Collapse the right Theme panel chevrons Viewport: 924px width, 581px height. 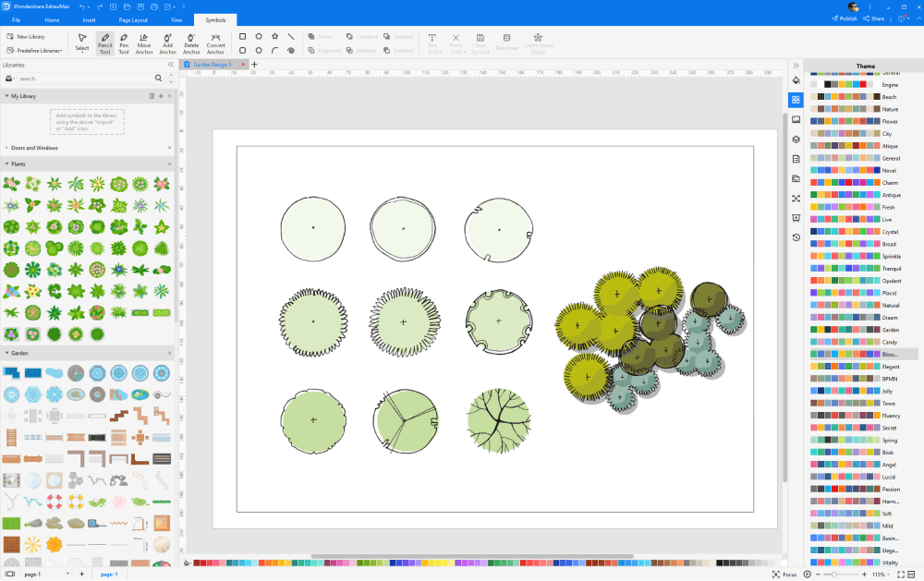pyautogui.click(x=796, y=66)
